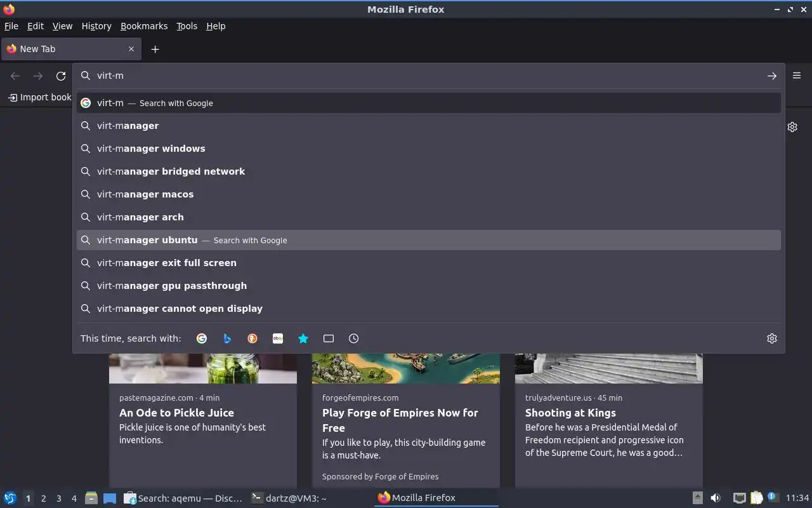Switch to workspace 3

(x=58, y=498)
